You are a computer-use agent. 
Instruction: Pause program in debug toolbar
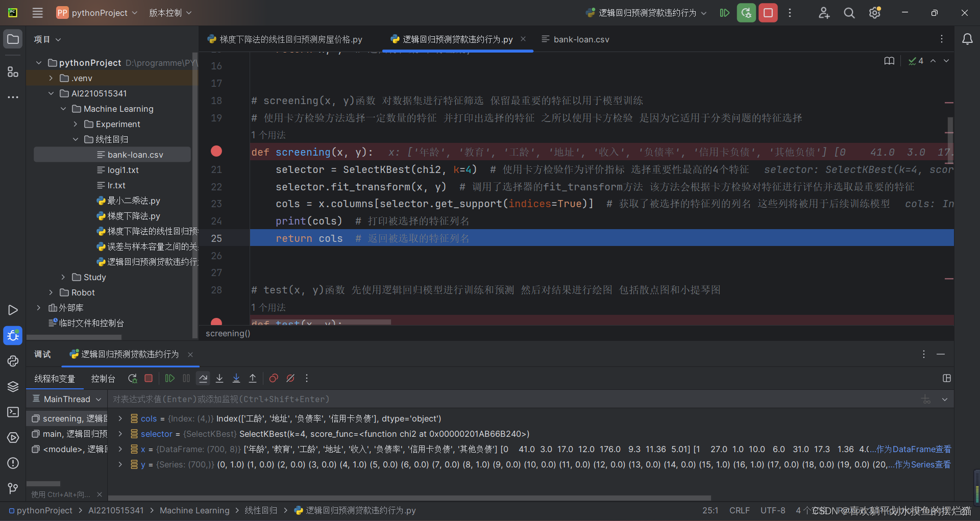click(186, 379)
